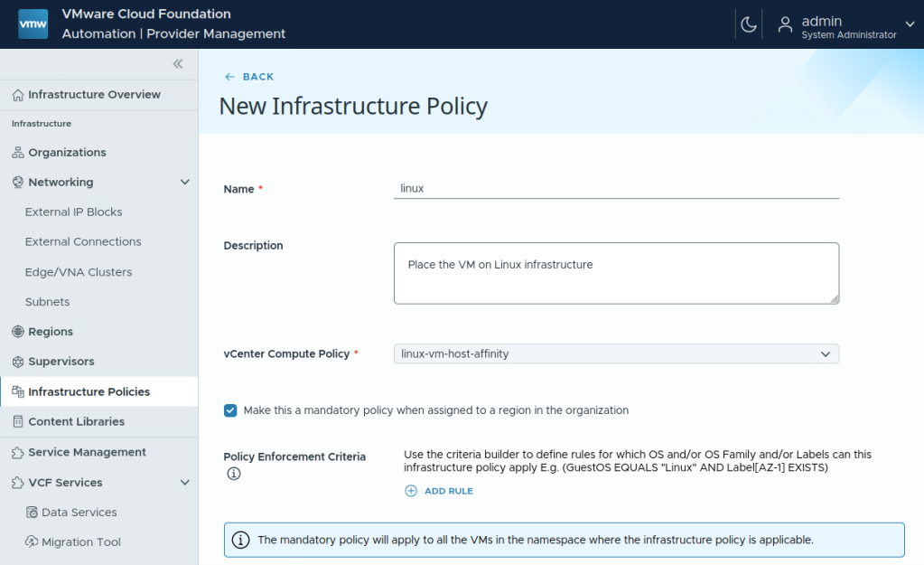Click the Name input field
Viewport: 924px width, 565px height.
616,189
